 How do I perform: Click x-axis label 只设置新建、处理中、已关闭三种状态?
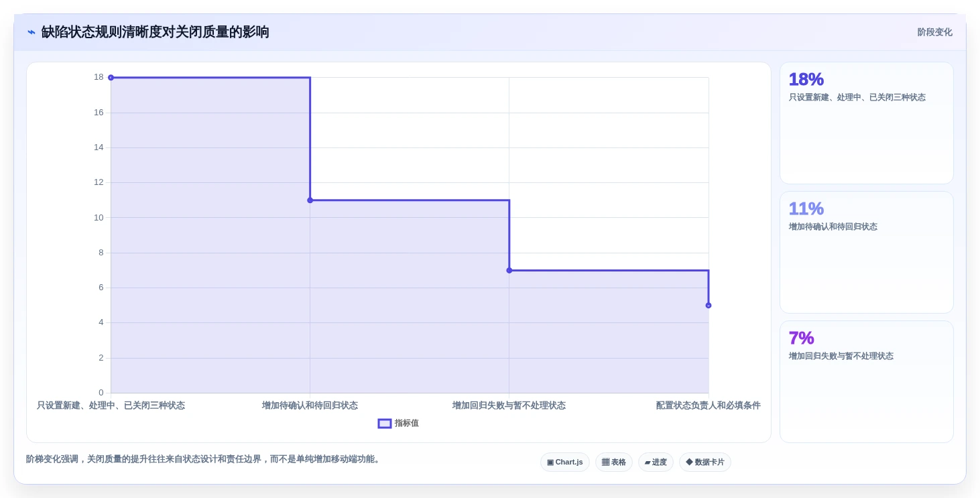click(111, 406)
